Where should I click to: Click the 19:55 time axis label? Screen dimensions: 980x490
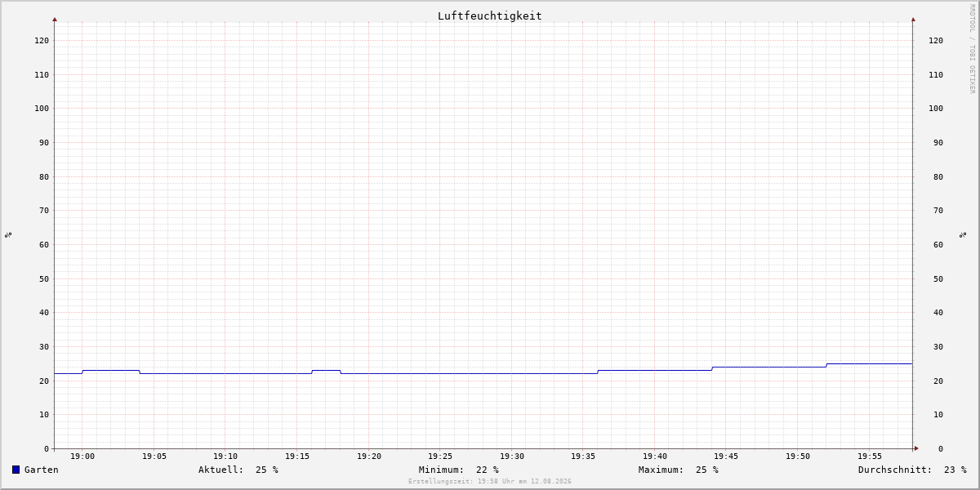pyautogui.click(x=870, y=457)
